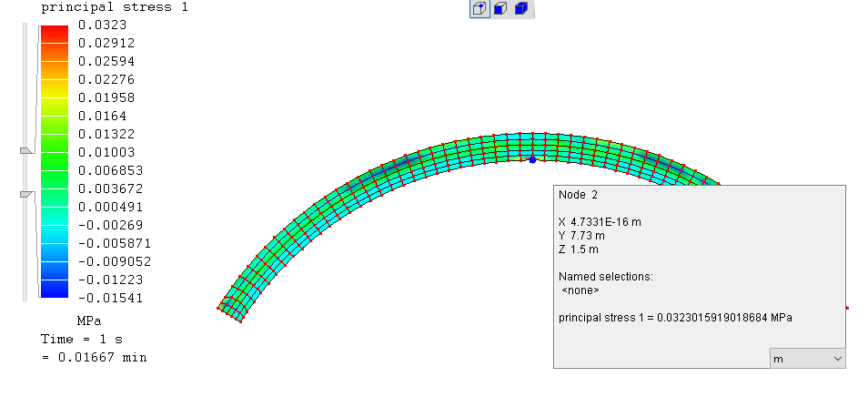Click the legend value -0.01223
The width and height of the screenshot is (868, 397).
[x=111, y=280]
